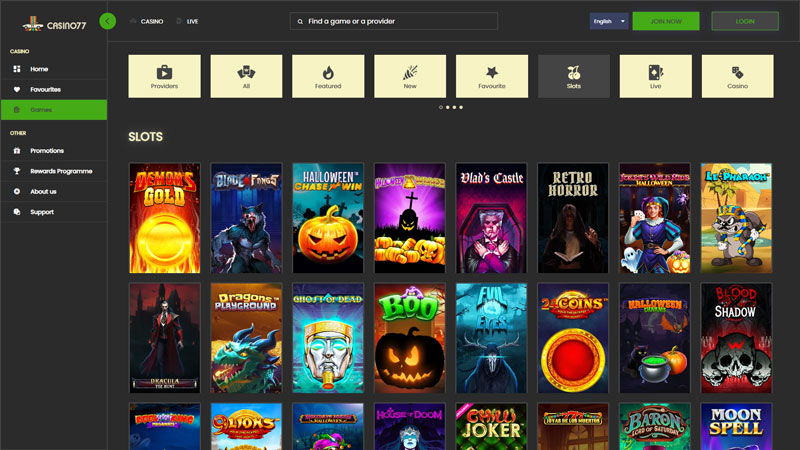Screen dimensions: 800x450
Task: Open the Full Eyes slot game
Action: [491, 338]
